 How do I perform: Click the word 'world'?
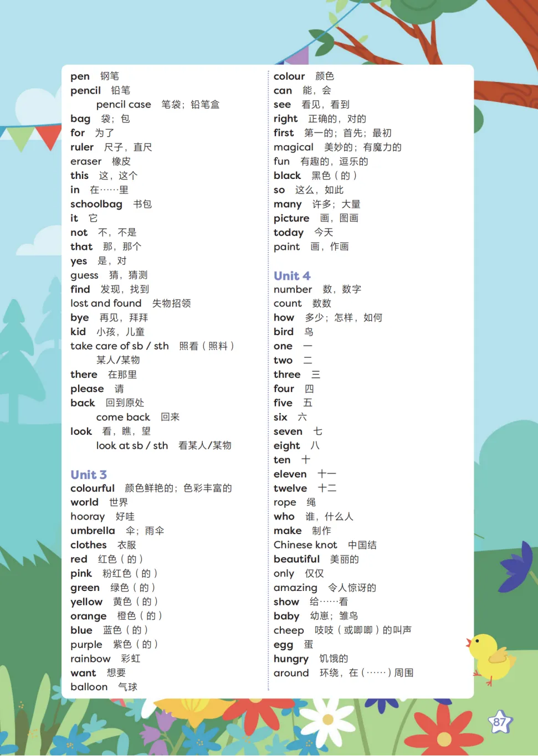tap(84, 502)
